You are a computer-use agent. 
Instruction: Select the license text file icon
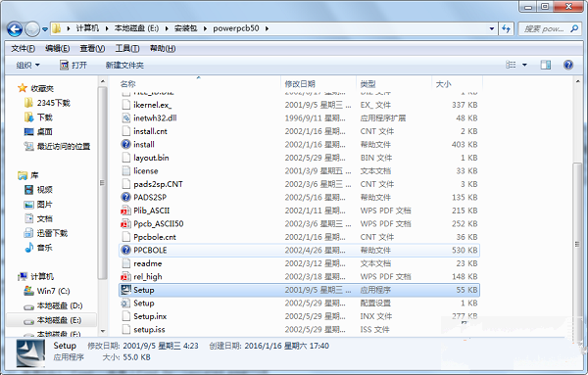[126, 170]
